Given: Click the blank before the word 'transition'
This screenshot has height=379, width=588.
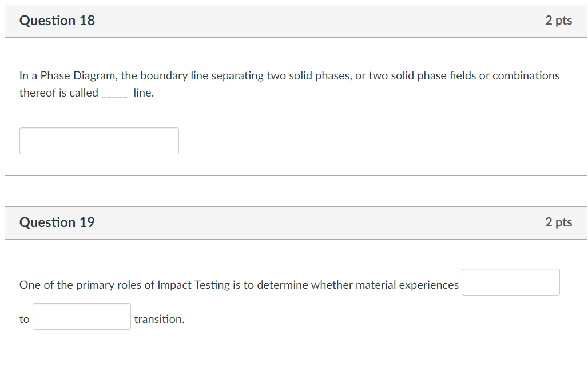Looking at the screenshot, I should (82, 317).
